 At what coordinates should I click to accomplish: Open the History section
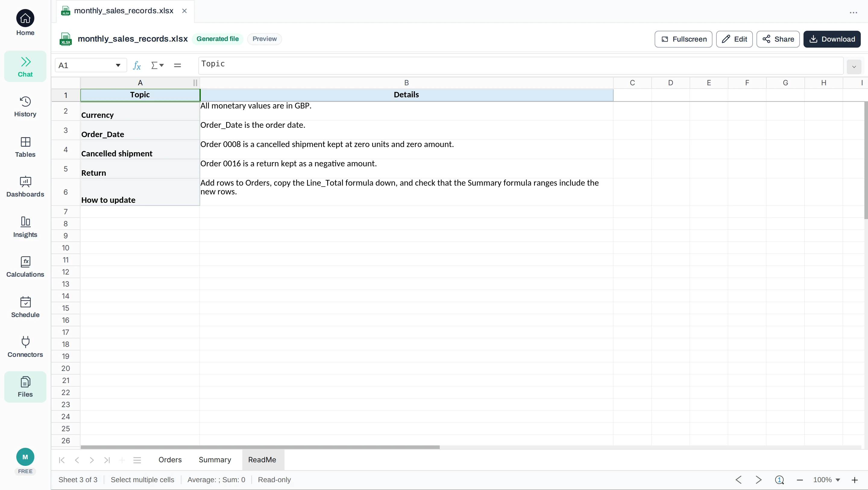(25, 106)
